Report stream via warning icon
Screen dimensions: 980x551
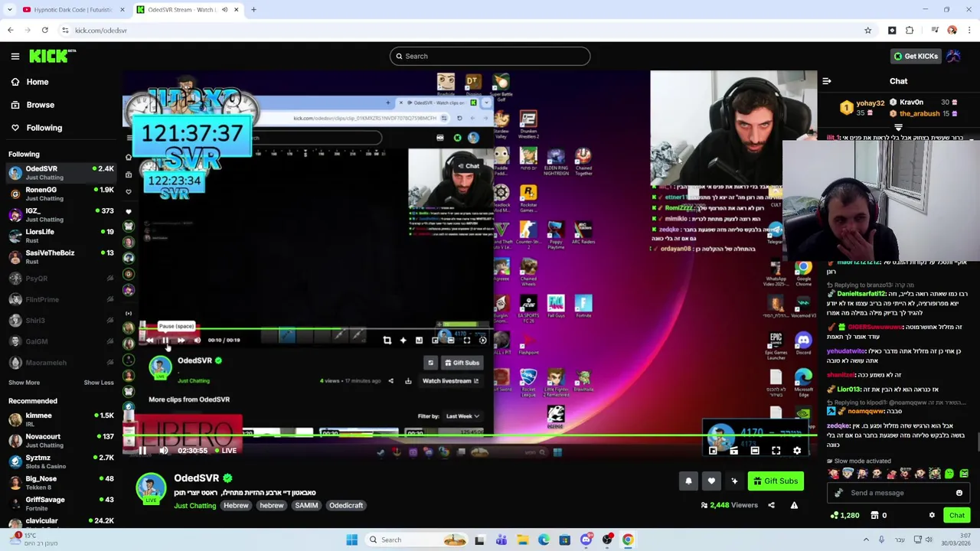click(x=794, y=505)
